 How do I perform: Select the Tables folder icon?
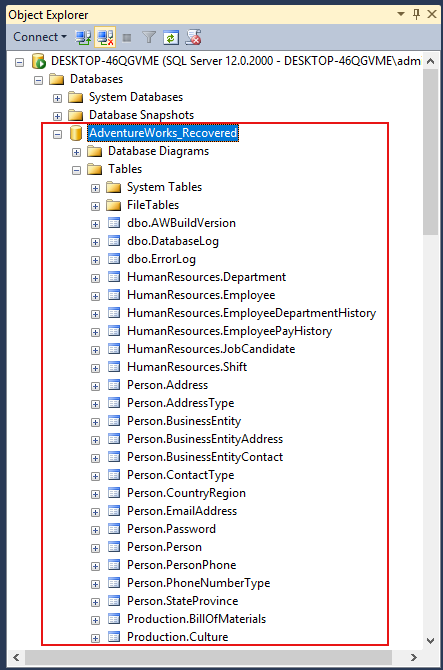(x=94, y=169)
